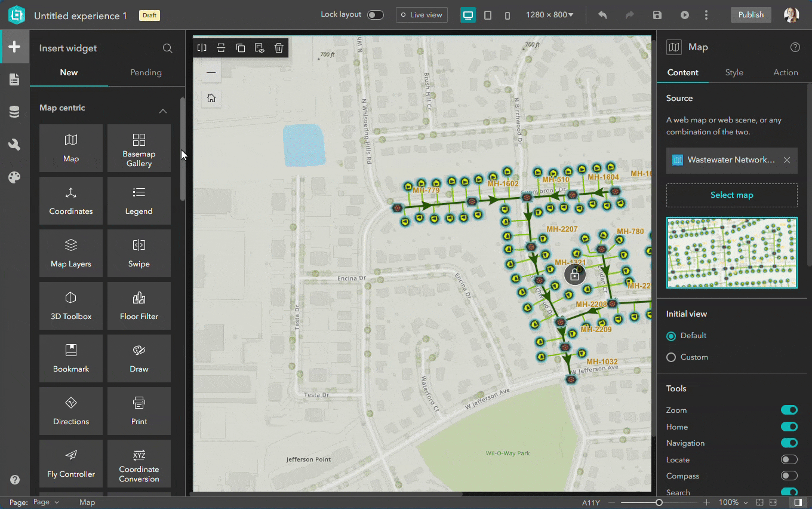
Task: Switch to the Pending tab
Action: 146,72
